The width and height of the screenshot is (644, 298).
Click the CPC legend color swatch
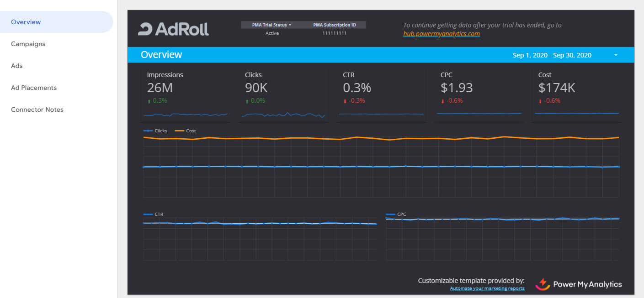point(390,214)
